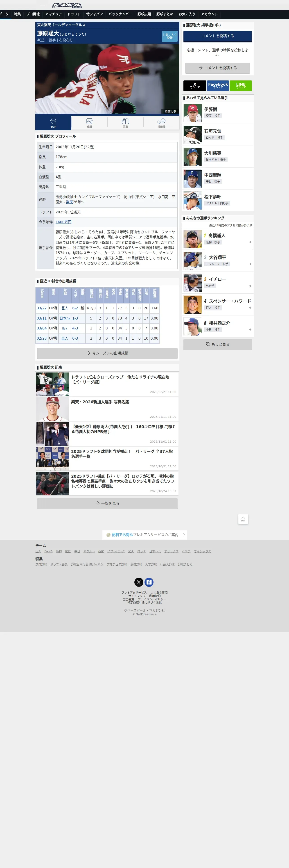Share on X button
Screen dimensions: 289x868
pyautogui.click(x=195, y=86)
